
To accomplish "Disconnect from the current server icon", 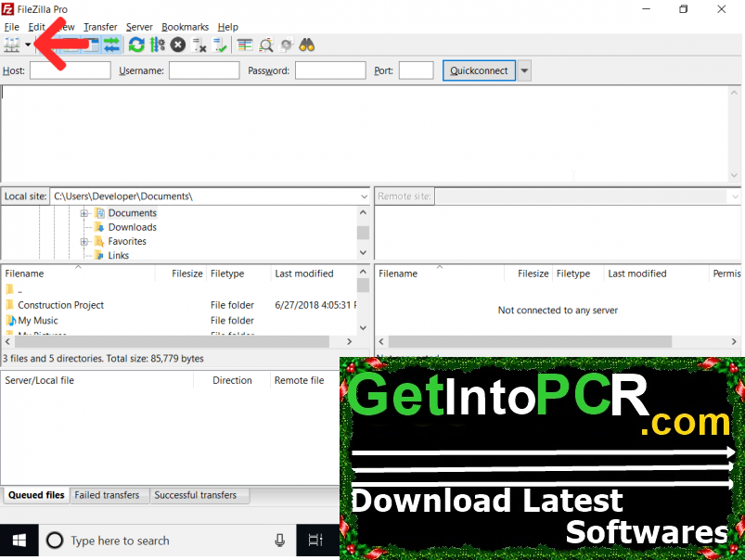I will tap(199, 45).
